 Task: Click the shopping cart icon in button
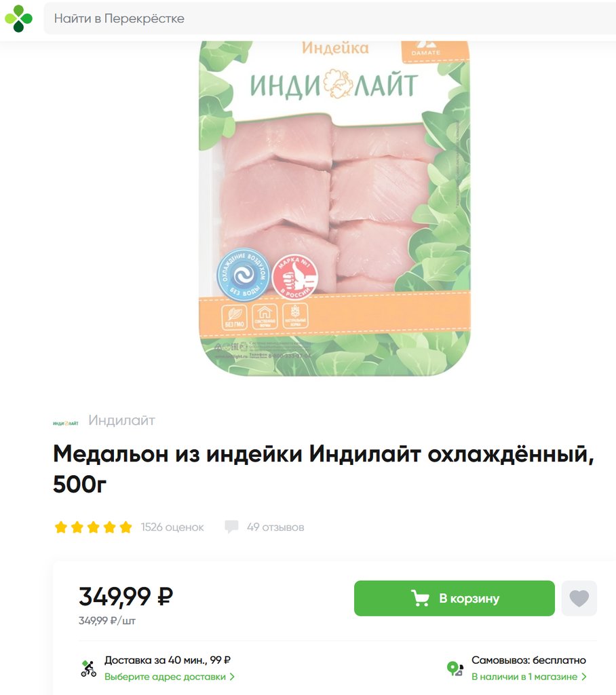pos(420,599)
